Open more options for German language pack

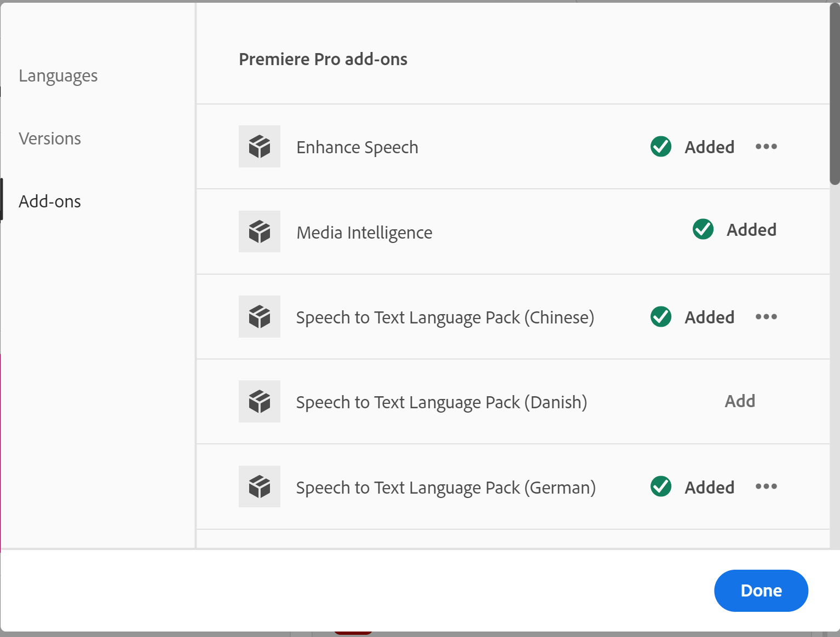[766, 487]
